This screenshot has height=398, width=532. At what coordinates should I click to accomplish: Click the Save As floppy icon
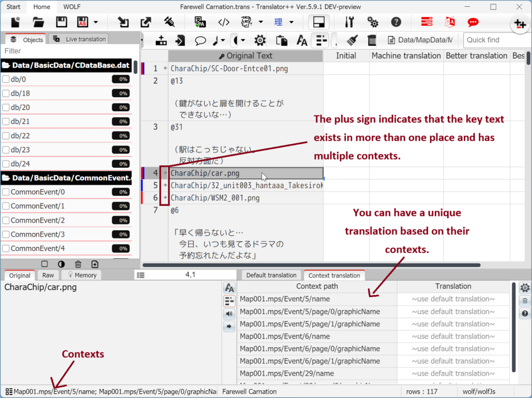[x=83, y=22]
